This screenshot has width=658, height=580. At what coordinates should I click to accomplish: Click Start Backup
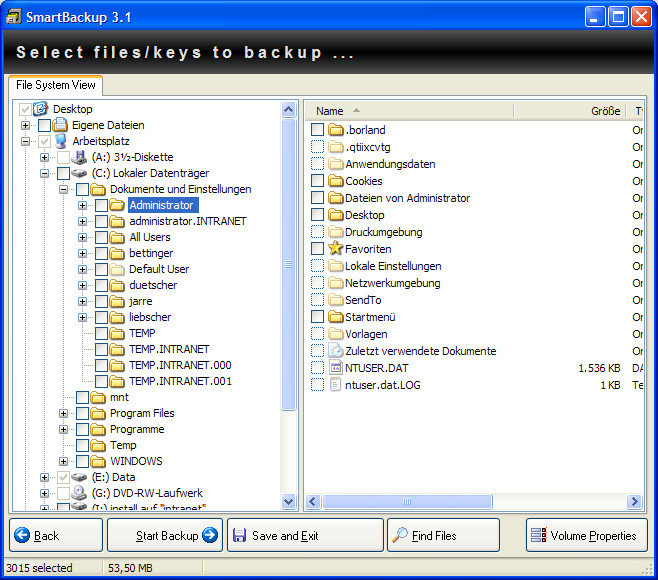coord(165,535)
